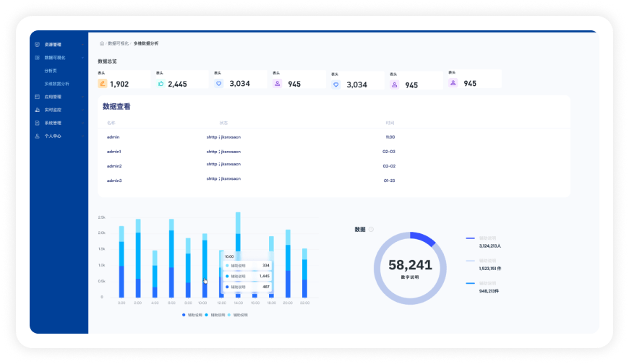Click the orange edit icon beside 1,902
The image size is (629, 364).
coord(103,84)
